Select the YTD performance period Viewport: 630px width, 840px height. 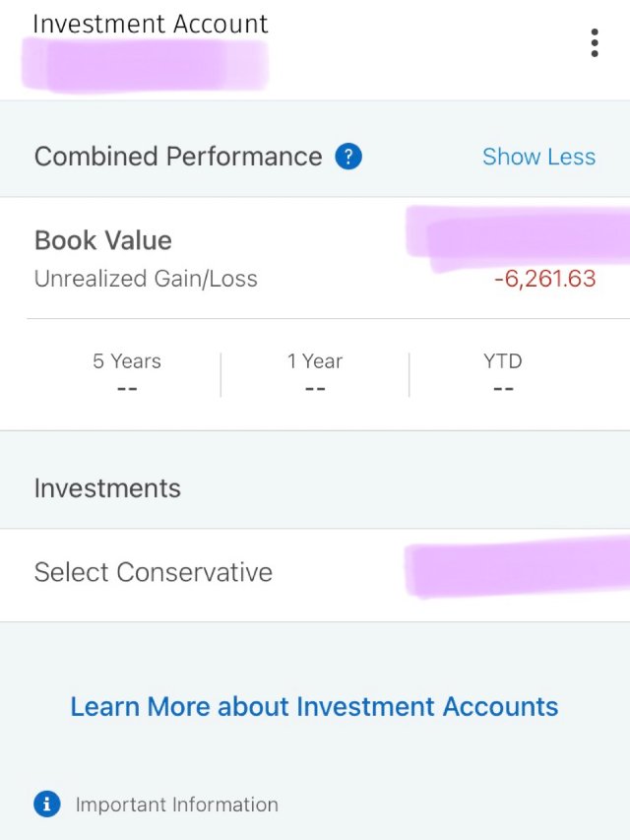pos(503,374)
